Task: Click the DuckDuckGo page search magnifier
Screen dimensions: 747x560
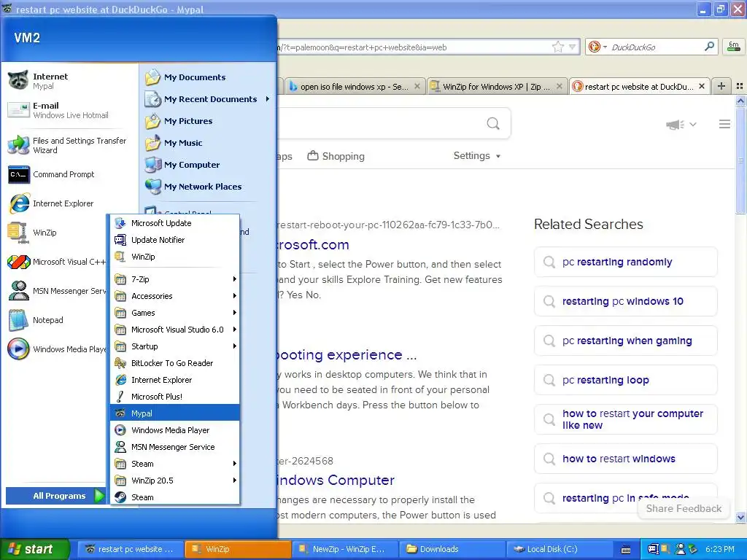Action: (493, 124)
